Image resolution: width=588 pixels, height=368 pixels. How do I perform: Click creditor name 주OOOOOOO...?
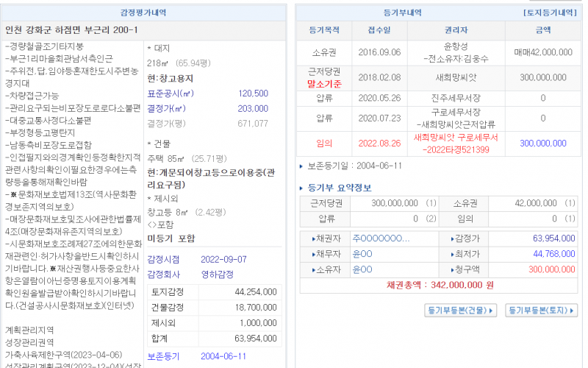click(x=381, y=239)
